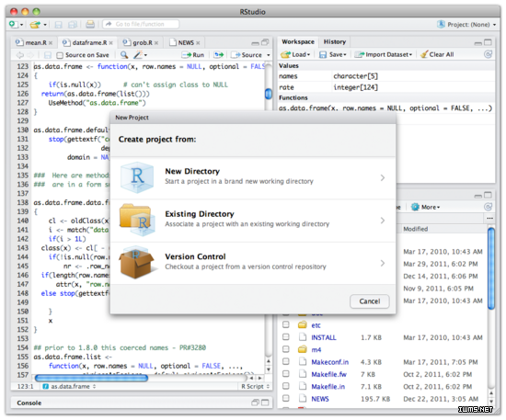Open the Save workspace dropdown
Image resolution: width=506 pixels, height=420 pixels.
[x=333, y=54]
